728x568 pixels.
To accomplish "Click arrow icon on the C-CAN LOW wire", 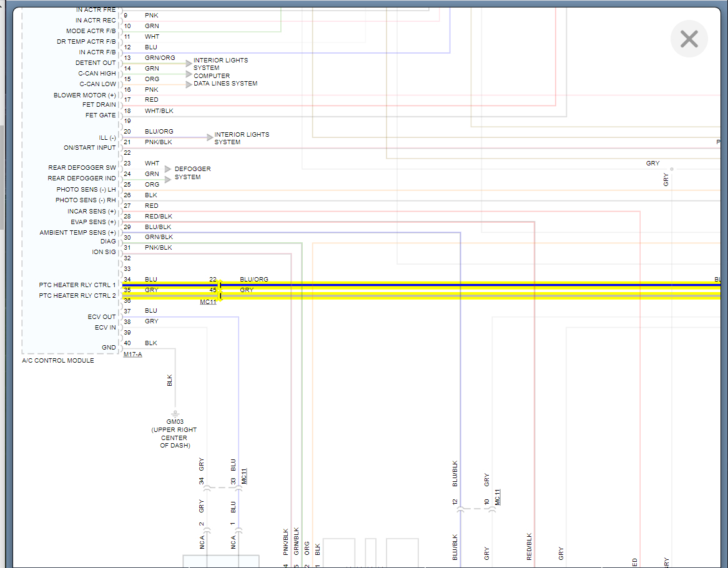I will point(189,84).
